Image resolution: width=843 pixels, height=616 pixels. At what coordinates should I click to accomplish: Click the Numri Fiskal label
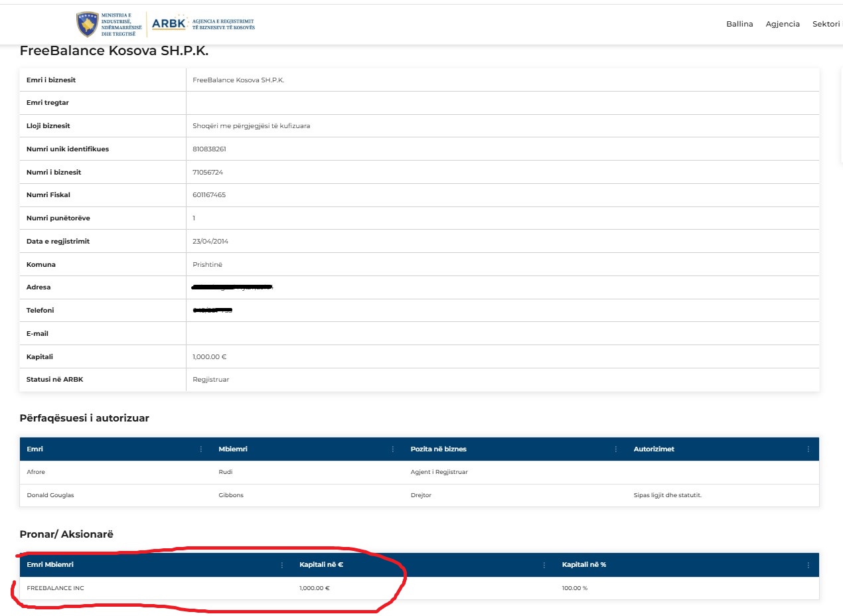tap(48, 195)
